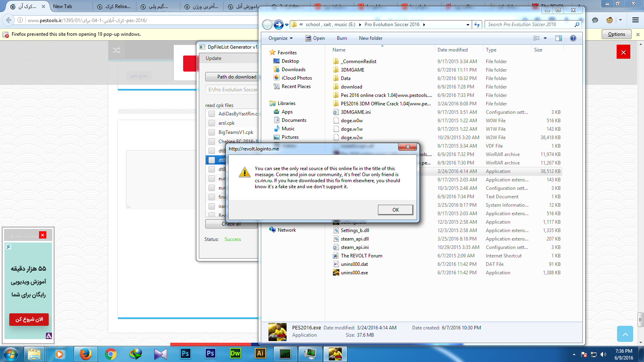The width and height of the screenshot is (644, 362).
Task: Open Explorer help icon
Action: tap(573, 38)
